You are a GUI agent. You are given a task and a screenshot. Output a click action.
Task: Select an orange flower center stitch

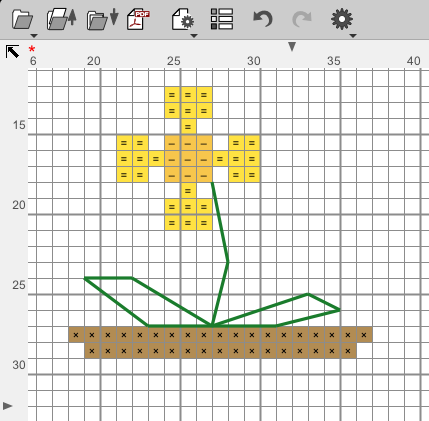pyautogui.click(x=188, y=159)
